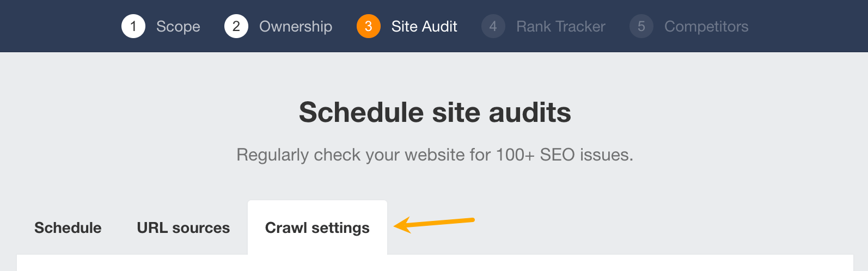Select the Site Audit step label
This screenshot has height=271, width=868.
point(424,26)
